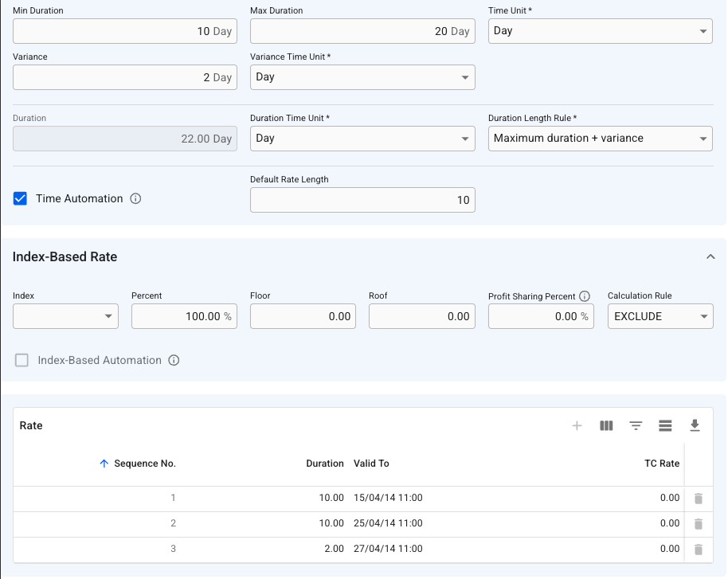
Task: Select an Index from the dropdown
Action: click(65, 316)
